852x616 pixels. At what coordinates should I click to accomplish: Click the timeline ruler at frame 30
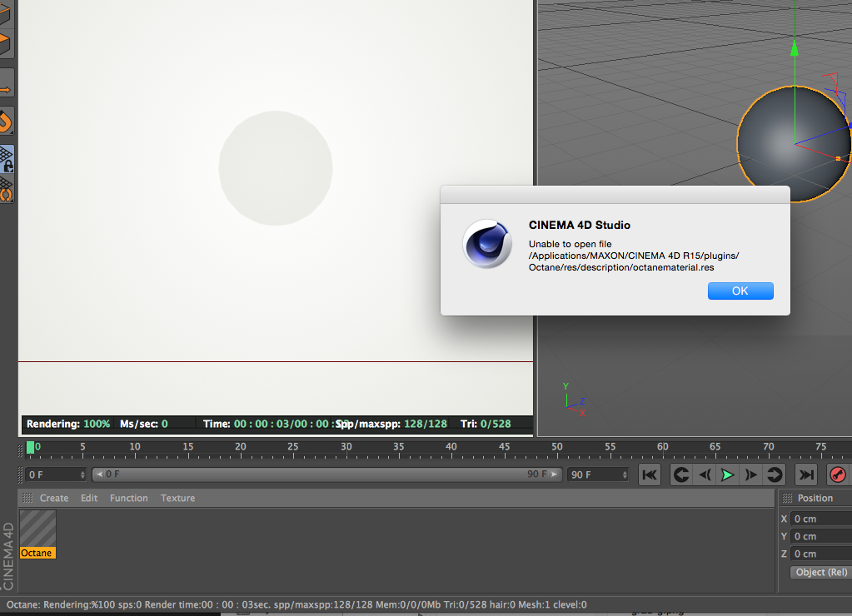pos(346,446)
